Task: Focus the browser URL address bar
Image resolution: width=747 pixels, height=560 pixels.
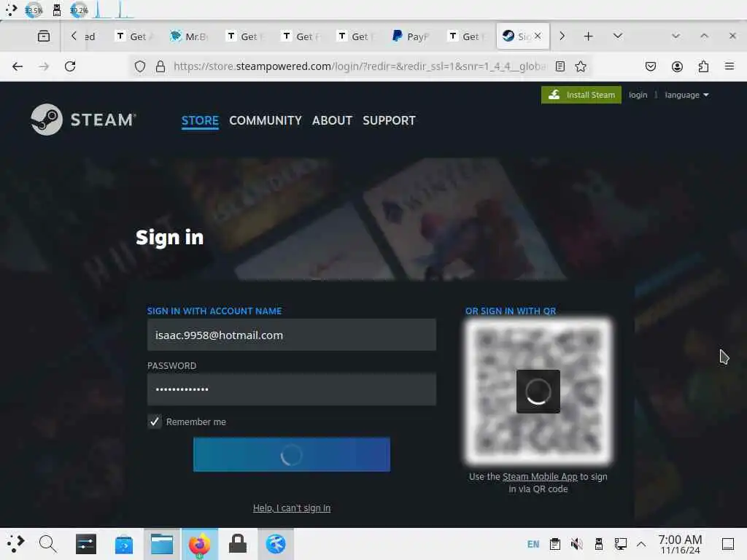Action: pos(360,66)
